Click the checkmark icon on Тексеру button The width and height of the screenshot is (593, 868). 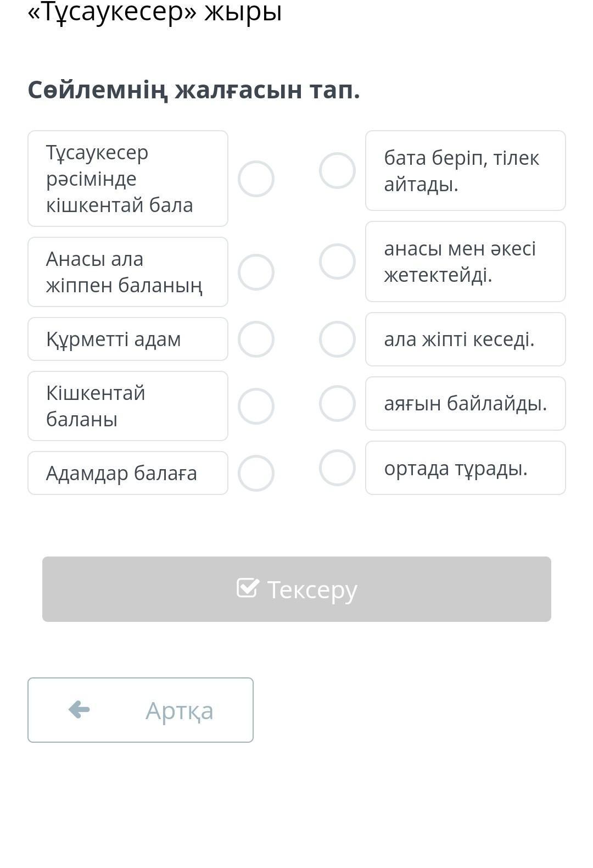(247, 588)
